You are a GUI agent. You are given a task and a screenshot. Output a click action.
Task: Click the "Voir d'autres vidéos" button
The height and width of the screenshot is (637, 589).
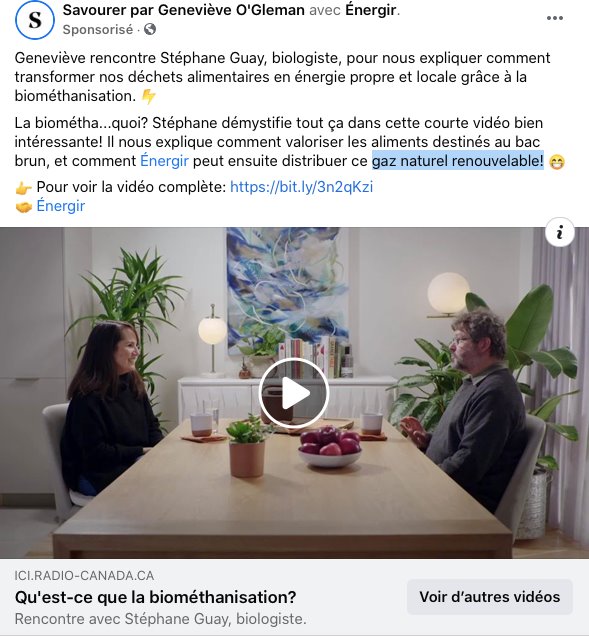[x=489, y=597]
